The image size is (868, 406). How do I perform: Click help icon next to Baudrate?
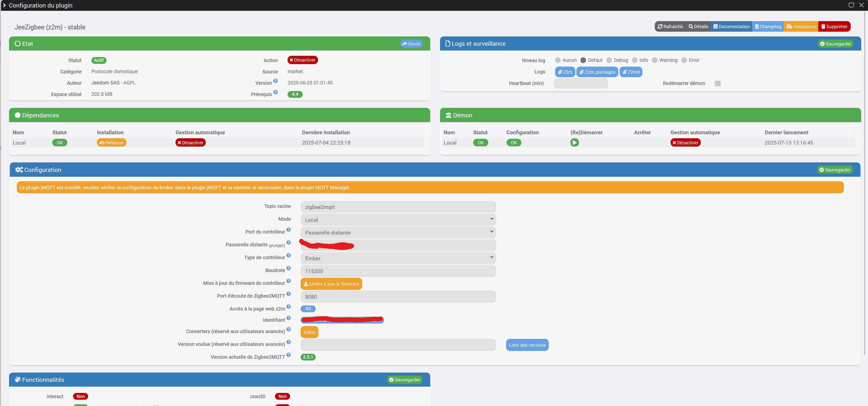tap(288, 268)
